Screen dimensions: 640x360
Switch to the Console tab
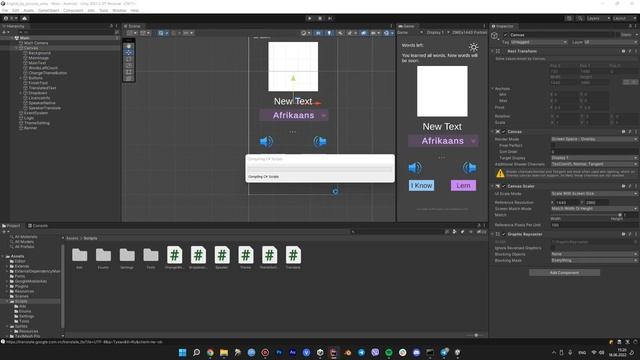(x=38, y=226)
